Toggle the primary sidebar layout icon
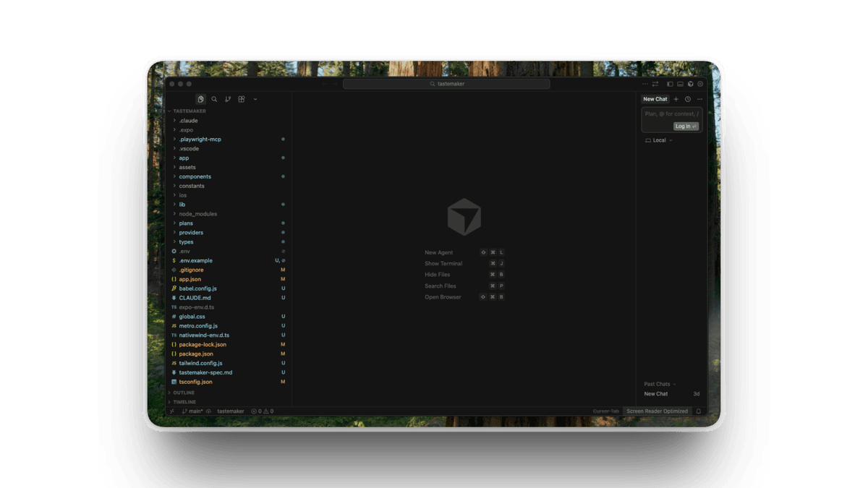 [x=670, y=84]
